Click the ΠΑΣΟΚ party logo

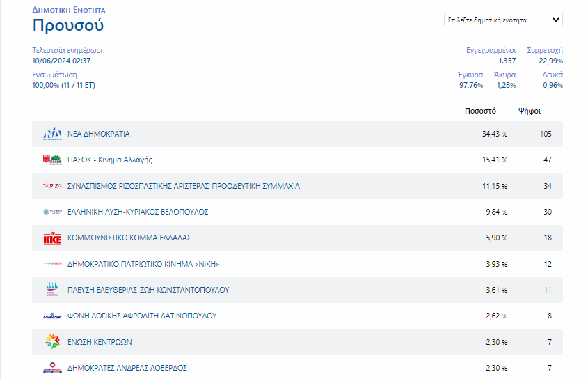tap(52, 160)
